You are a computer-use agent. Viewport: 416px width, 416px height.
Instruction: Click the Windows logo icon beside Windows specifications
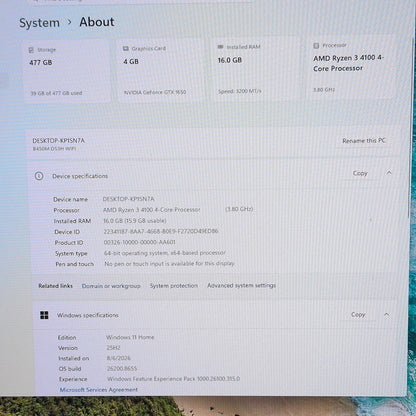tap(44, 315)
